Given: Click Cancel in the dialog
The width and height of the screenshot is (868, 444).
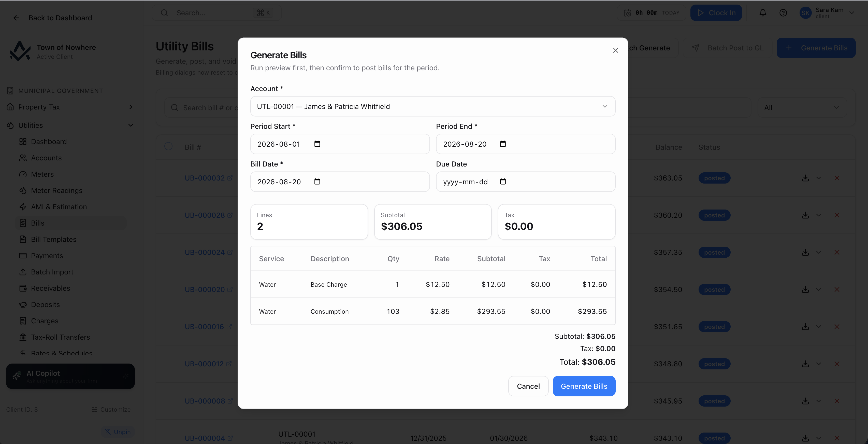Looking at the screenshot, I should point(528,386).
